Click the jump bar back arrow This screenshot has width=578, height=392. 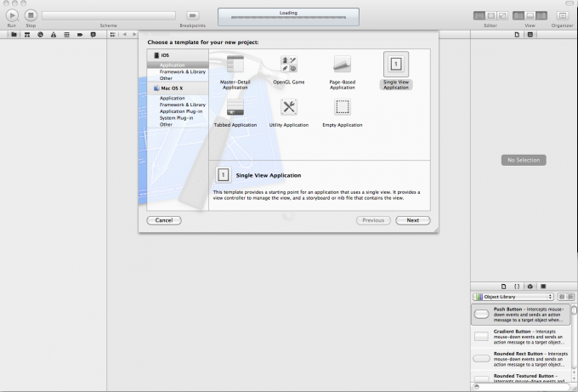pos(125,34)
